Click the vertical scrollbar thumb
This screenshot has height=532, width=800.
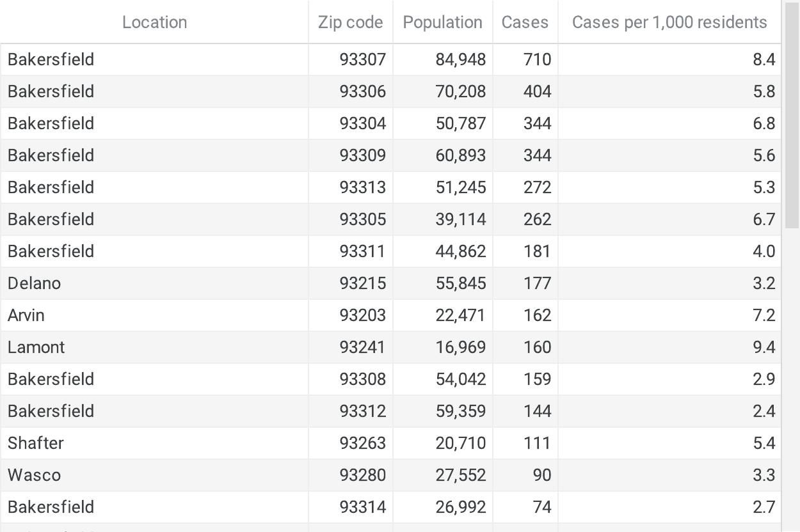(x=792, y=114)
